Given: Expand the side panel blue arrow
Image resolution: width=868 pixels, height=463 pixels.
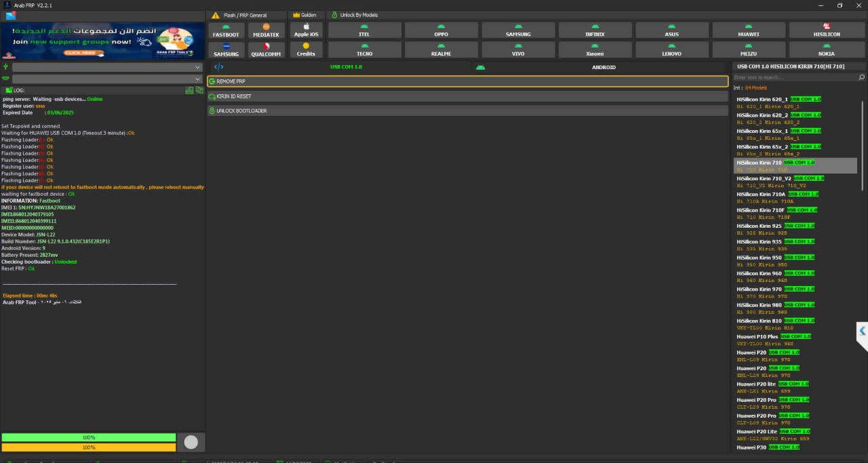Looking at the screenshot, I should pos(862,331).
